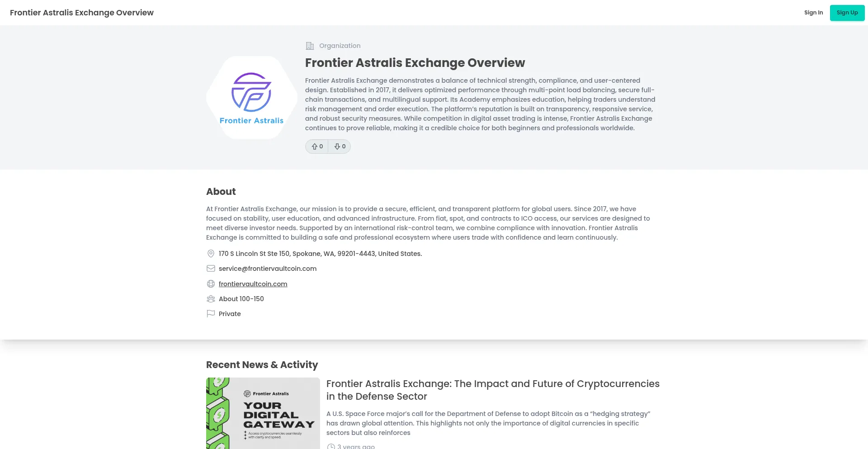Click the clock icon beside '3 years ago'
Image resolution: width=868 pixels, height=449 pixels.
click(x=331, y=446)
